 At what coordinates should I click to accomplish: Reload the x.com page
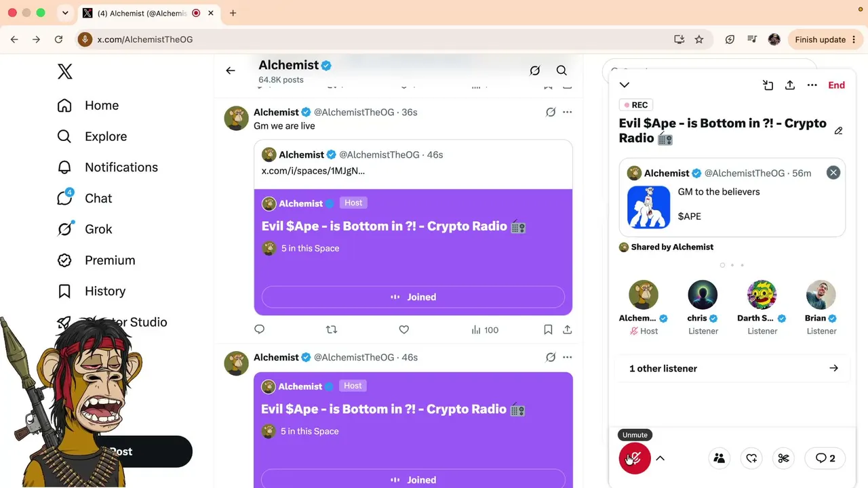pyautogui.click(x=59, y=39)
